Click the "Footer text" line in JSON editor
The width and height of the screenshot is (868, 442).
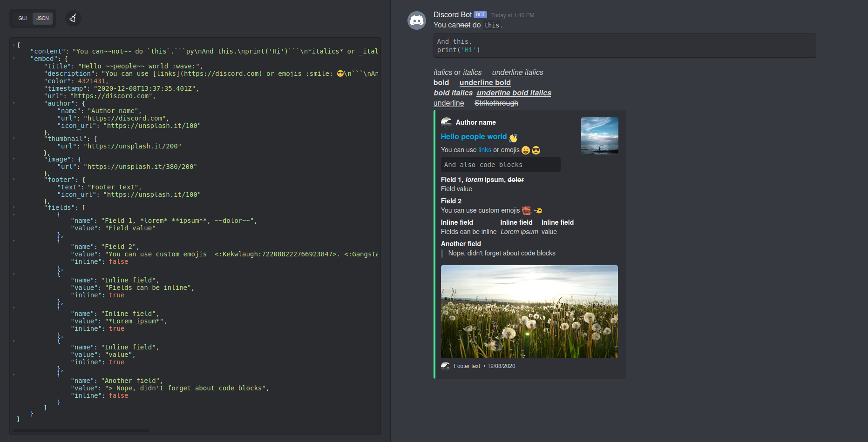(x=99, y=187)
